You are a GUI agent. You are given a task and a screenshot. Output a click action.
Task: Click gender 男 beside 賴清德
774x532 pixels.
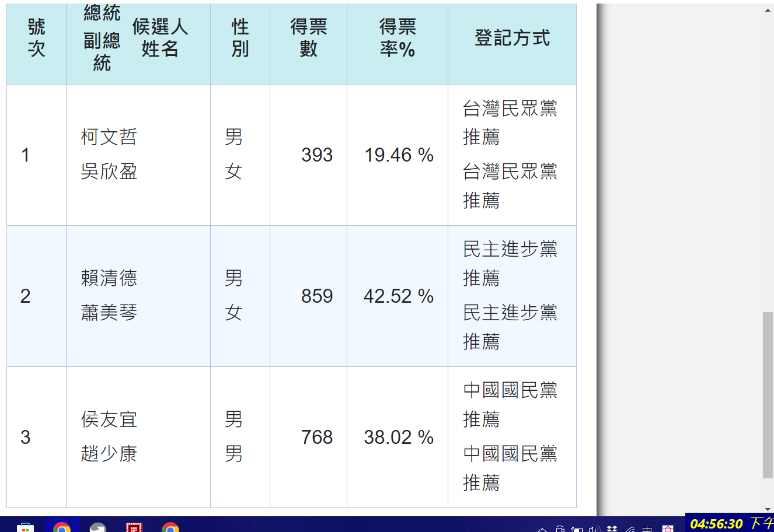tap(233, 278)
